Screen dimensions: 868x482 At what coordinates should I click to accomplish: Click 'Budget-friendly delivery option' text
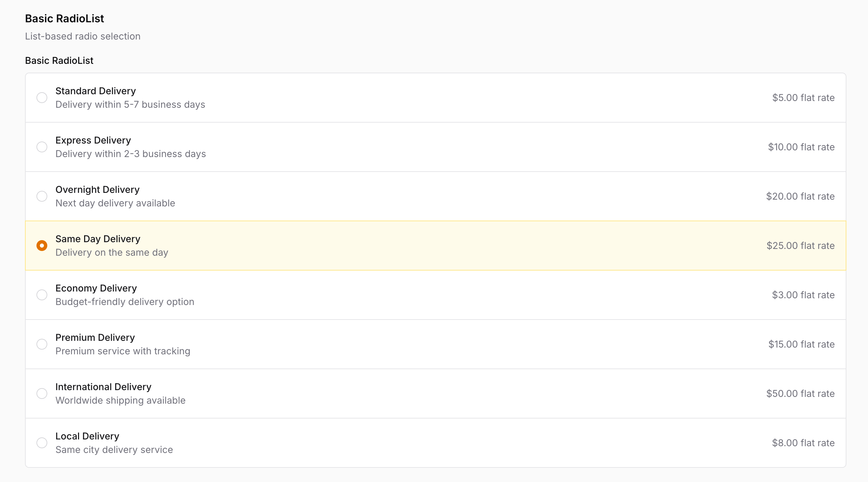125,302
